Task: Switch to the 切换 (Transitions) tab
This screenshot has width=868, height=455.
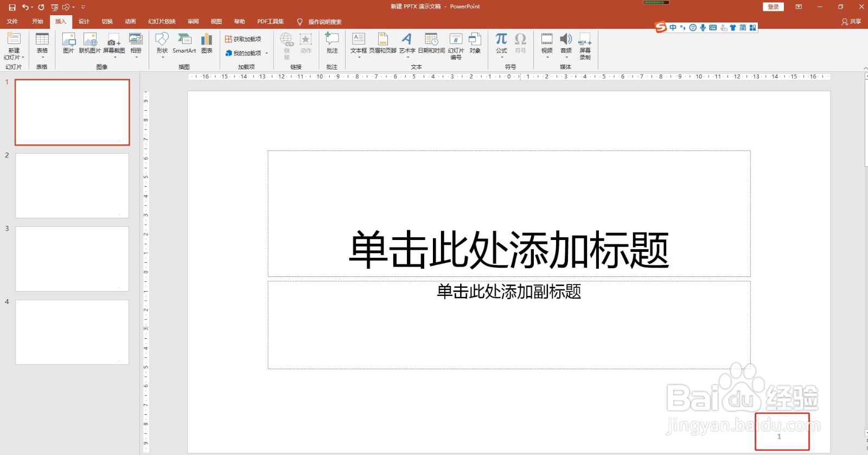Action: (x=107, y=22)
